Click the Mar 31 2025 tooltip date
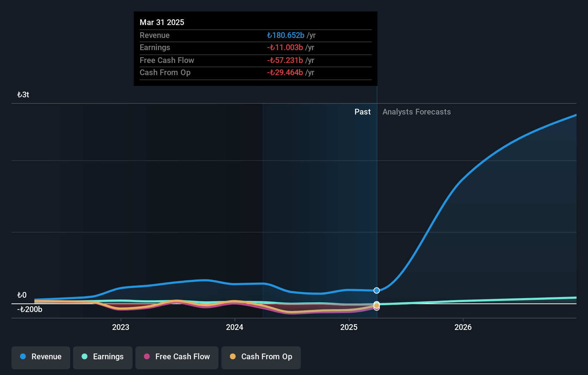The width and height of the screenshot is (588, 375). [x=162, y=22]
